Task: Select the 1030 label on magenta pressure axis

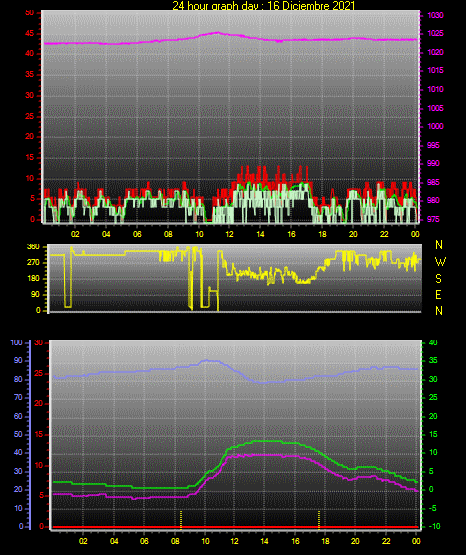Action: (x=435, y=15)
